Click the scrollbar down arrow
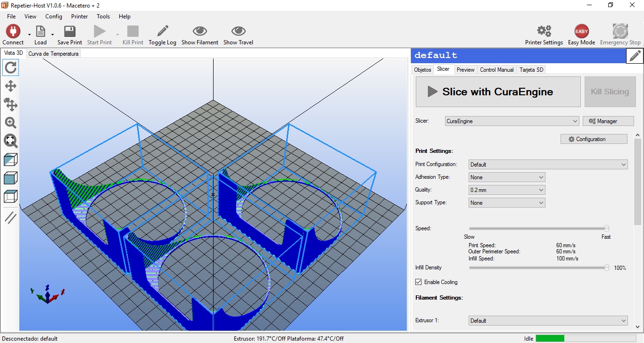 637,326
